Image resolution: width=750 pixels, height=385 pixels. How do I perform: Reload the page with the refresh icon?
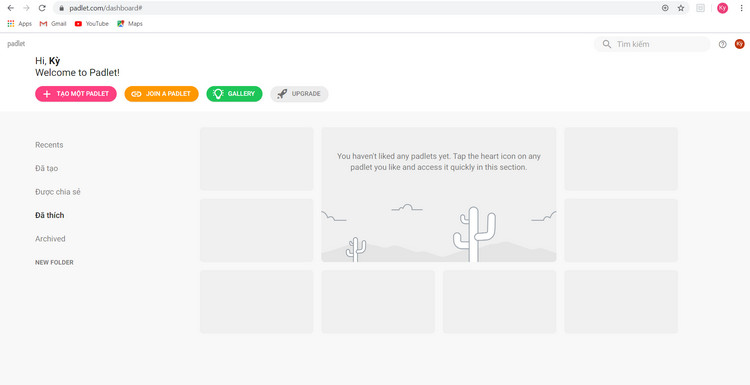[x=42, y=8]
